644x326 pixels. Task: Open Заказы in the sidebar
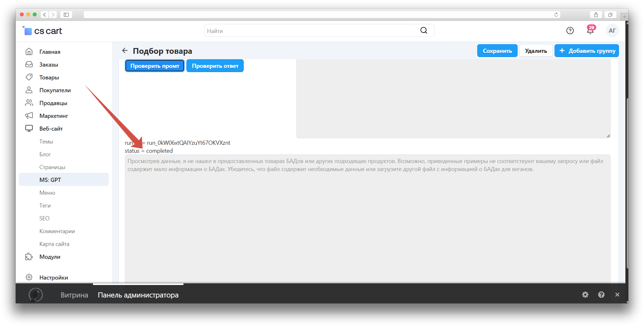click(x=49, y=65)
